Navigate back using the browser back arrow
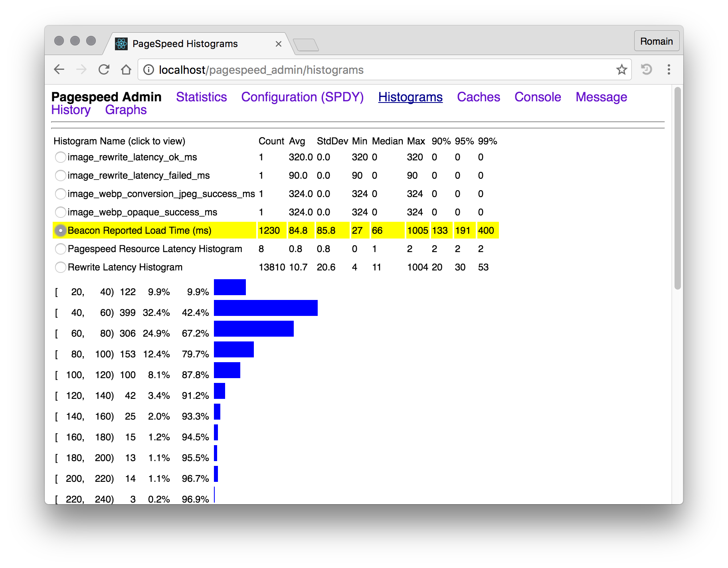Screen dimensions: 728x568 click(x=59, y=69)
